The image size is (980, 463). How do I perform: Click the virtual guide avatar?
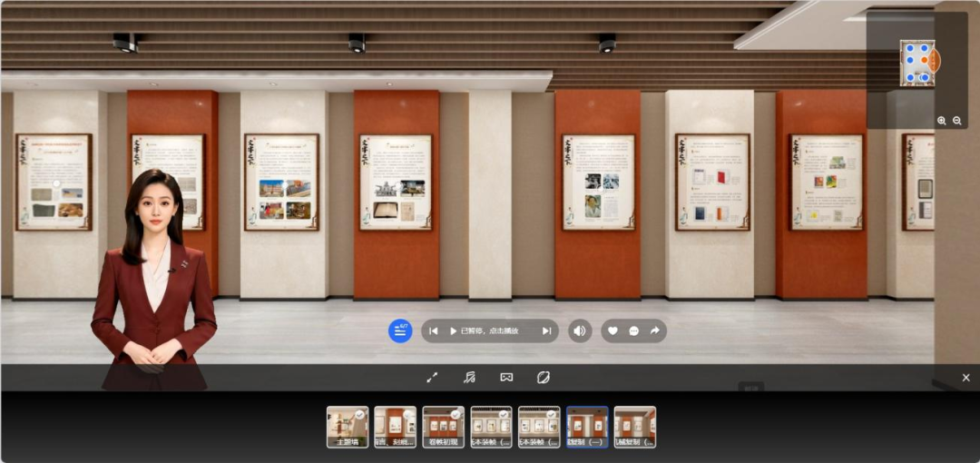(153, 275)
